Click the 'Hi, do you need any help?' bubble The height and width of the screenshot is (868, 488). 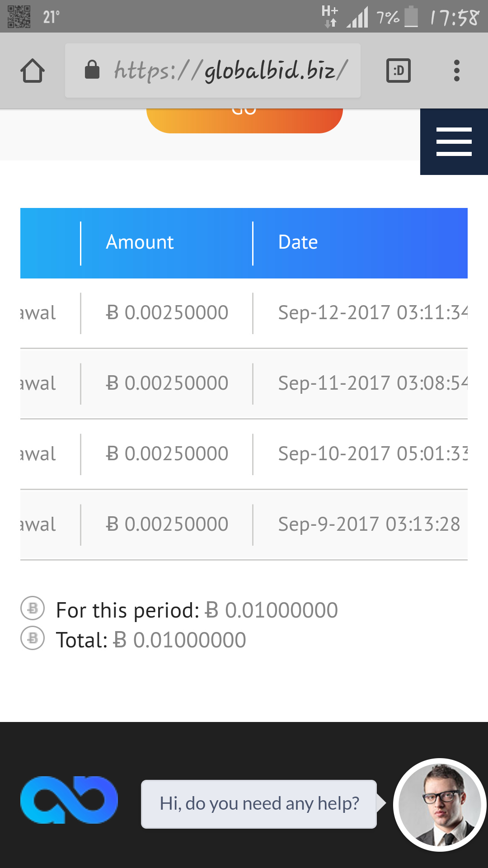click(259, 804)
